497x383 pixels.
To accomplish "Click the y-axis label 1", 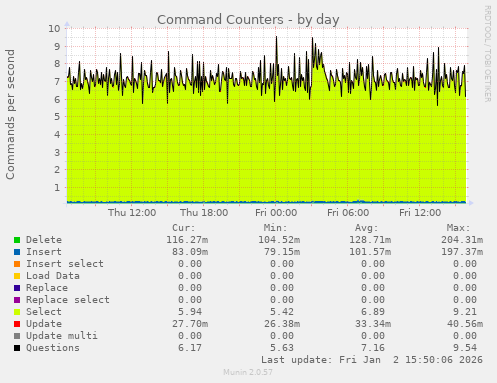I will pyautogui.click(x=57, y=187).
